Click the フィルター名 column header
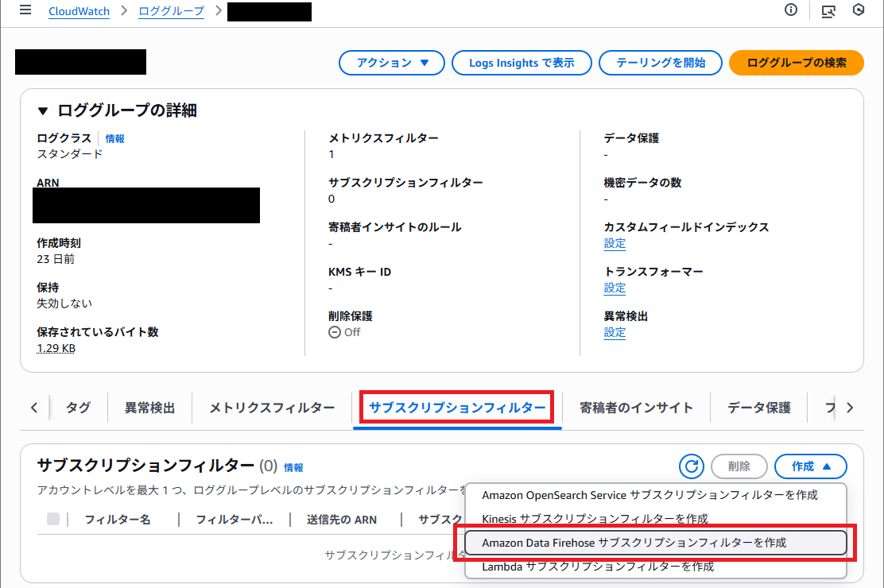The height and width of the screenshot is (588, 884). (x=118, y=519)
